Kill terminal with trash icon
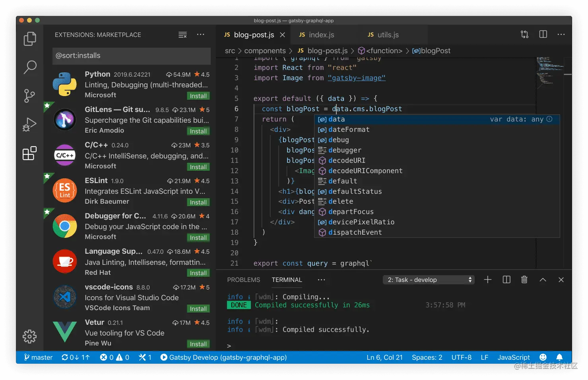 [x=524, y=280]
